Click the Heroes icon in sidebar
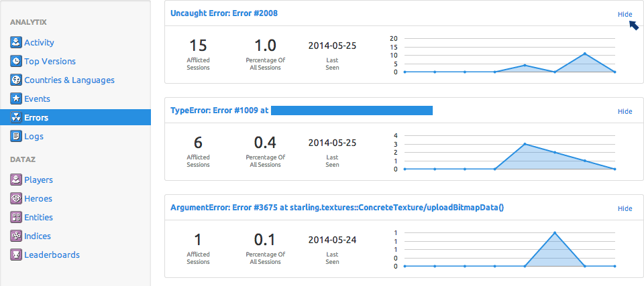Image resolution: width=644 pixels, height=286 pixels. [16, 198]
